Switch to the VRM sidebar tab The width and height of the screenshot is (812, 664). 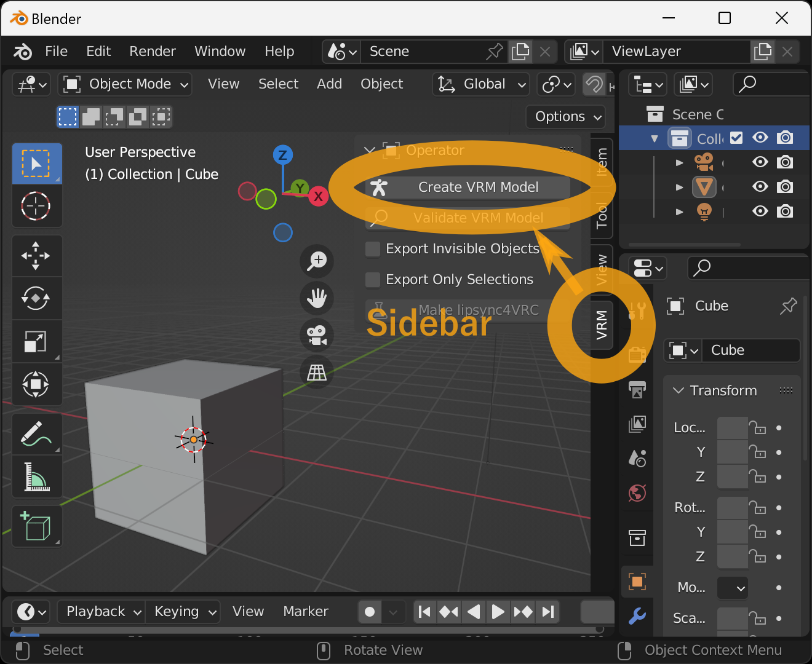(601, 325)
